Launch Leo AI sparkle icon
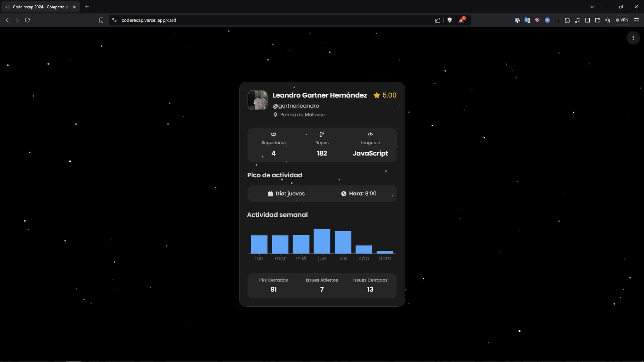 607,20
